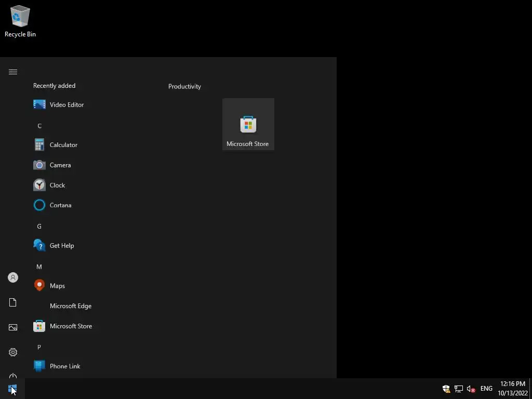
Task: Click the ENG language indicator
Action: pyautogui.click(x=486, y=389)
